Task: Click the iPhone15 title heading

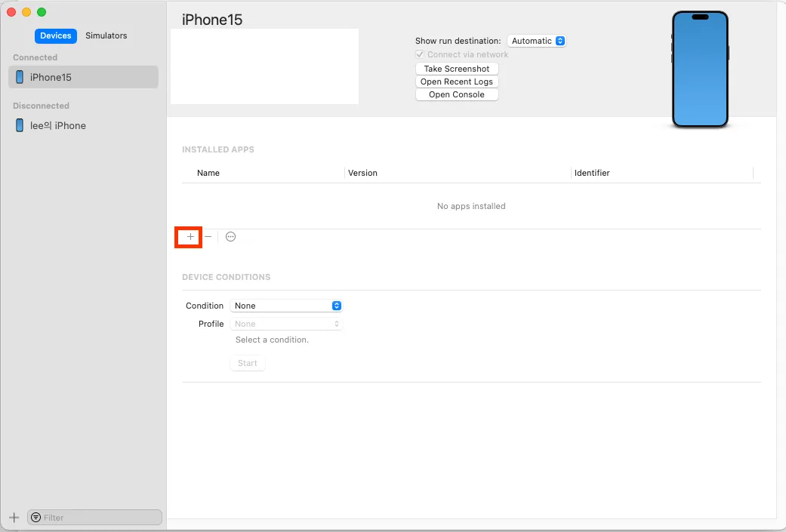Action: [212, 20]
